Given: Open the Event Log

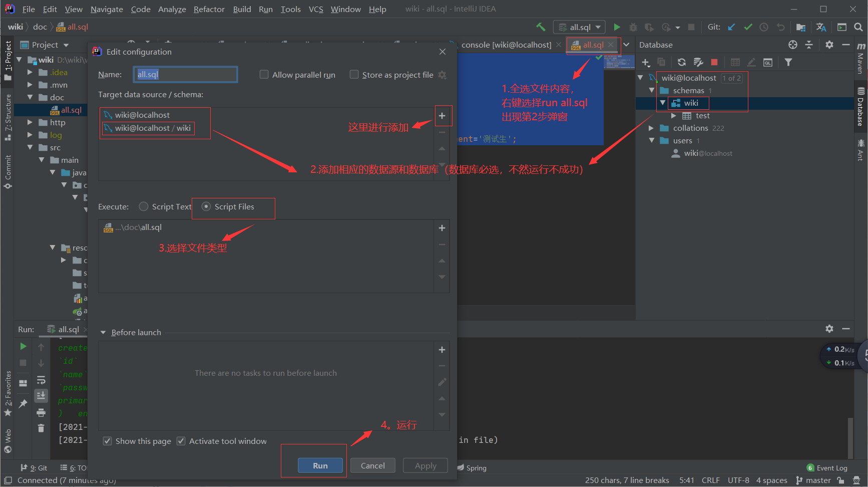Looking at the screenshot, I should (x=827, y=468).
